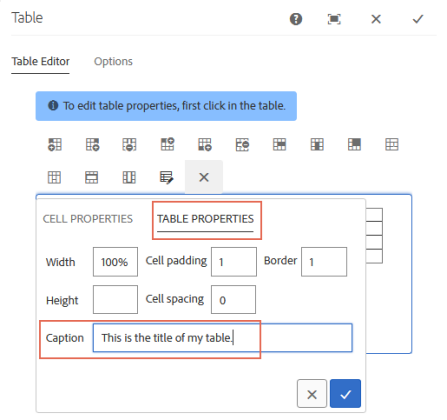Click the select entire row icon
447x420 pixels.
[92, 177]
